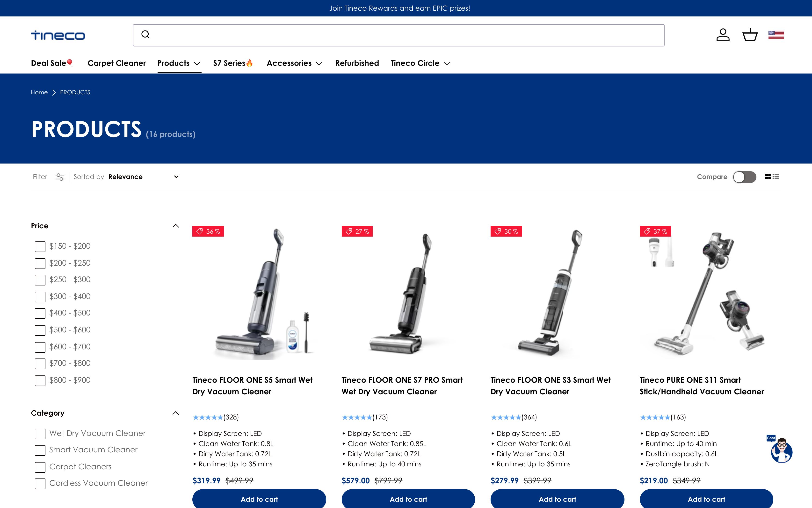Screen dimensions: 812x508
Task: Click the 36 % discount tag
Action: [208, 231]
